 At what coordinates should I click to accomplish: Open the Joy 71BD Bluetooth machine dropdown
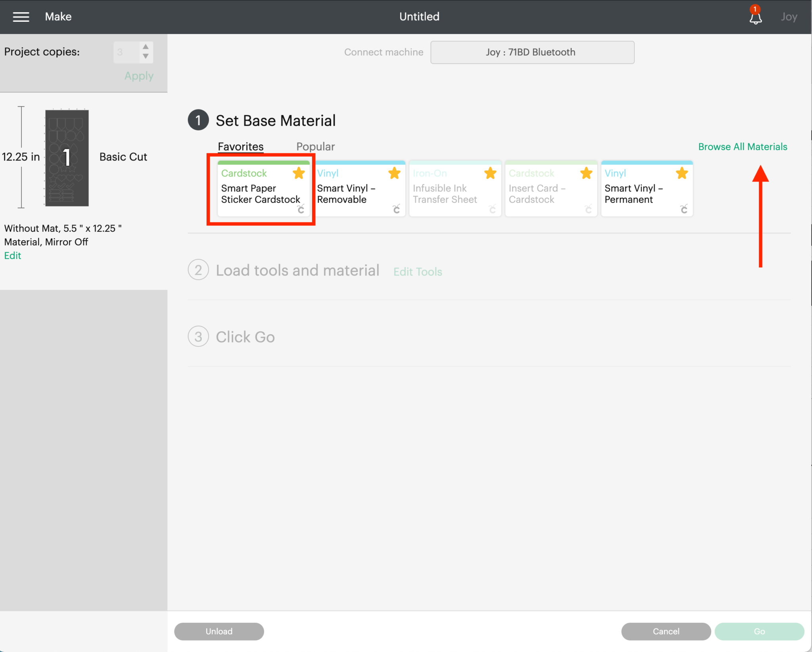pos(532,52)
